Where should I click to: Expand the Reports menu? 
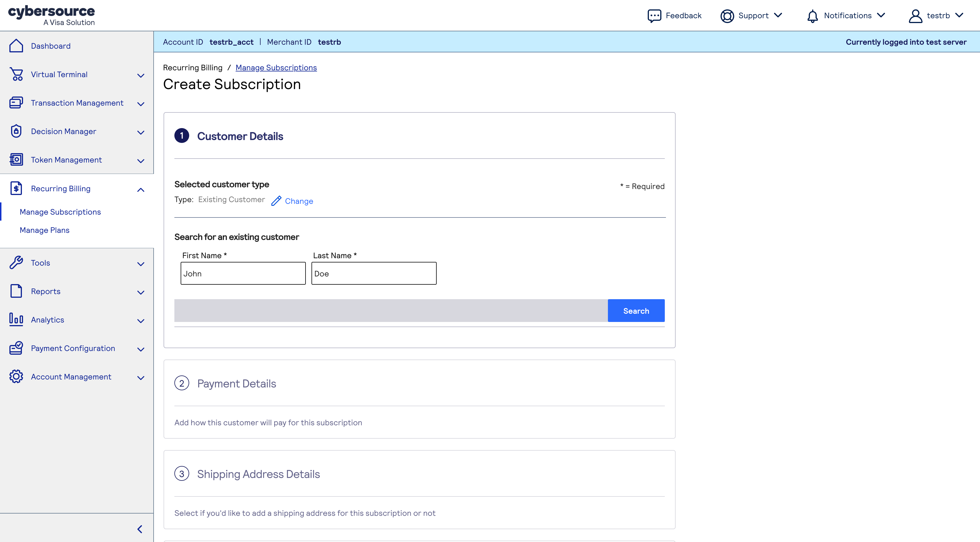(x=140, y=292)
